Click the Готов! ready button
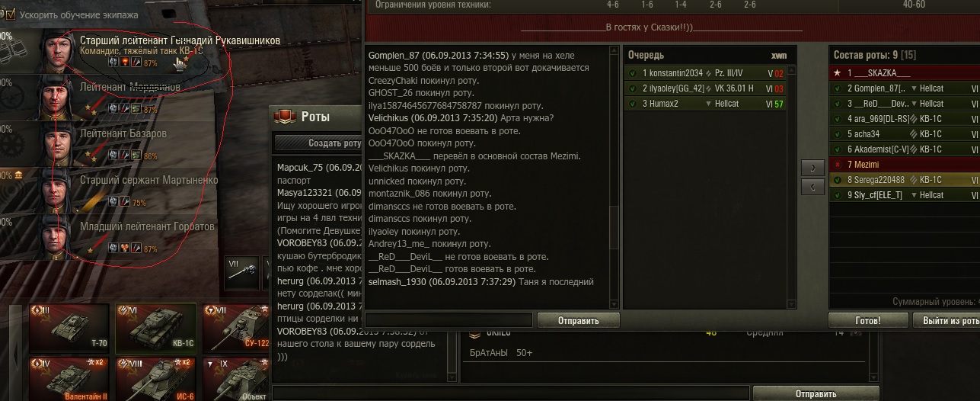The height and width of the screenshot is (401, 980). coord(867,320)
